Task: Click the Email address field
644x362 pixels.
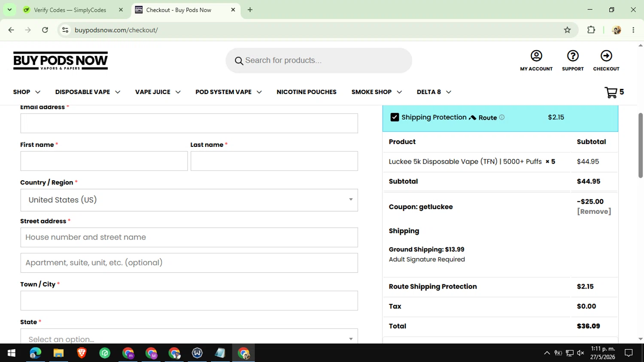Action: pos(189,123)
